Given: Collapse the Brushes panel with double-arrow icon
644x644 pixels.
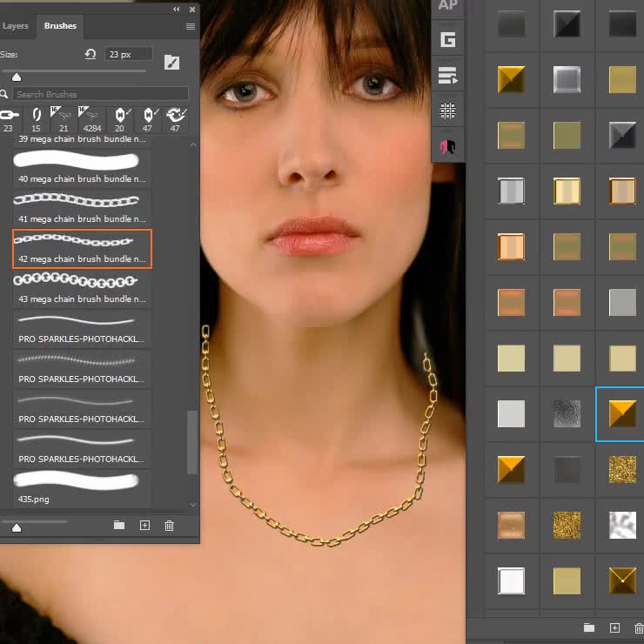Looking at the screenshot, I should pyautogui.click(x=176, y=9).
